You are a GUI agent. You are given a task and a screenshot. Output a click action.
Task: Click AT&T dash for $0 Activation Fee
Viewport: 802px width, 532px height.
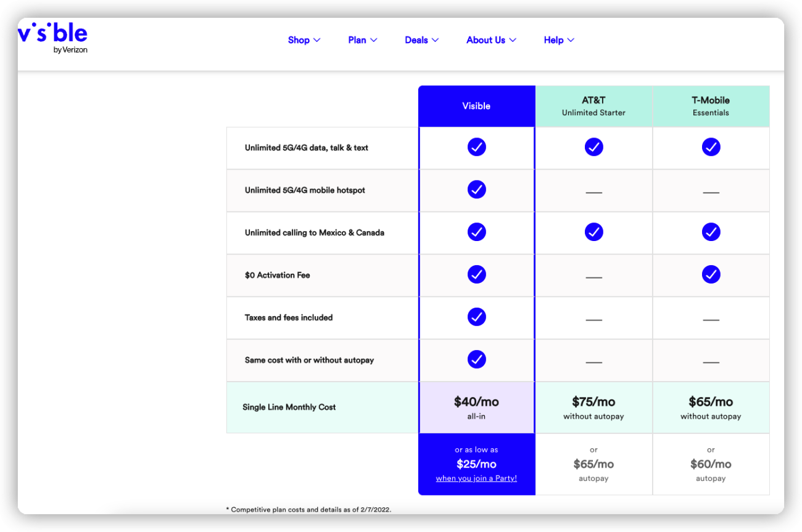click(x=593, y=277)
